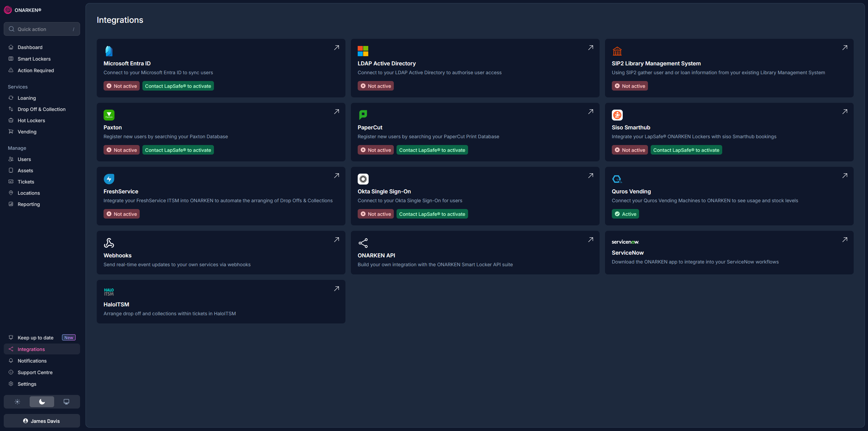The width and height of the screenshot is (868, 431).
Task: Open the HaloITSM integration title
Action: point(116,305)
